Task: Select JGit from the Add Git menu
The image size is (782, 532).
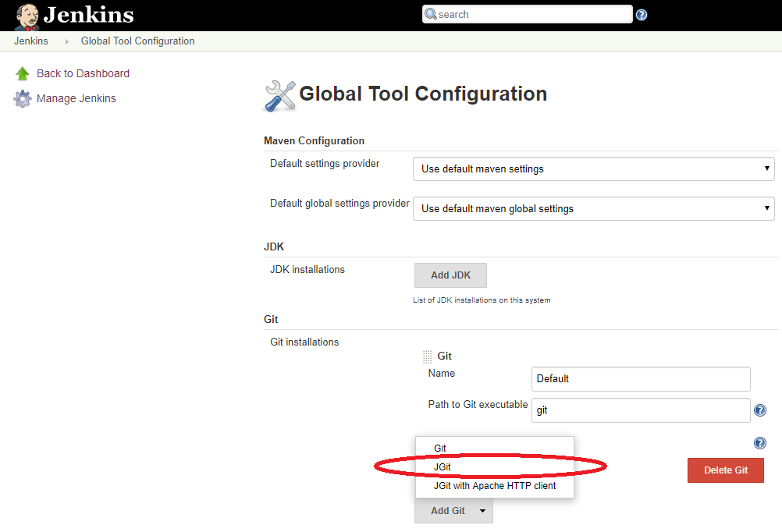Action: pos(494,466)
